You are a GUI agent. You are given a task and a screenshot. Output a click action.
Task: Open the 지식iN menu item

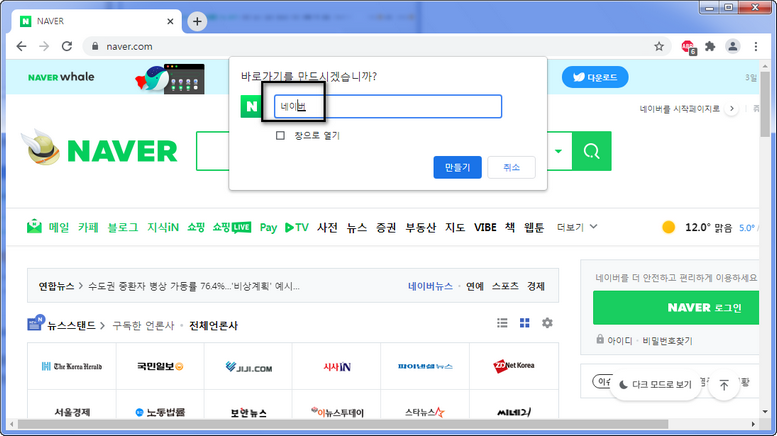tap(163, 227)
